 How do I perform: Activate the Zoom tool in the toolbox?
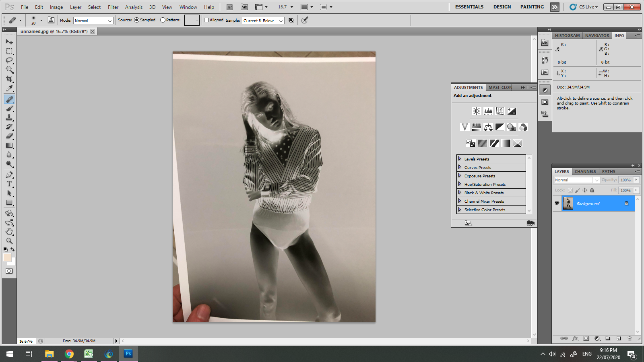9,241
